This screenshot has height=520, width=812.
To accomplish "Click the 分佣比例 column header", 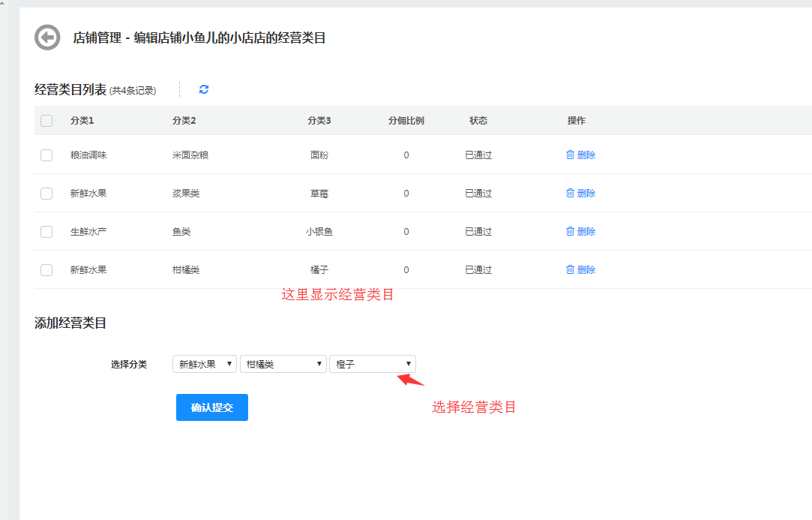I will click(x=406, y=121).
